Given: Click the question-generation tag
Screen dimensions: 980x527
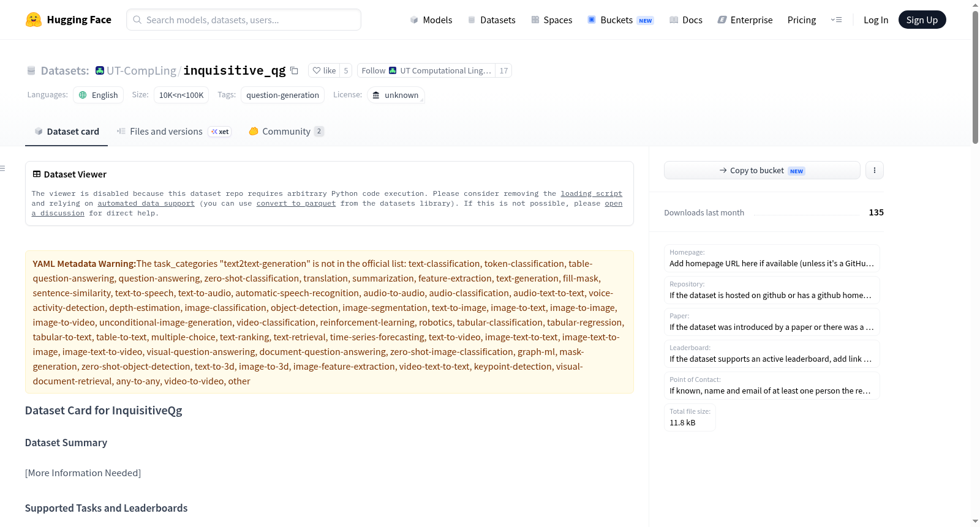Looking at the screenshot, I should coord(282,95).
